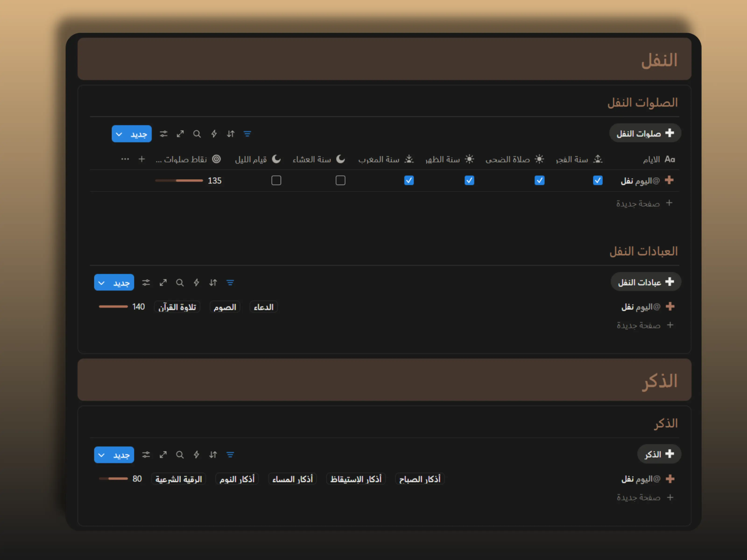
Task: Select the أذكار الصباح tag
Action: click(x=420, y=479)
